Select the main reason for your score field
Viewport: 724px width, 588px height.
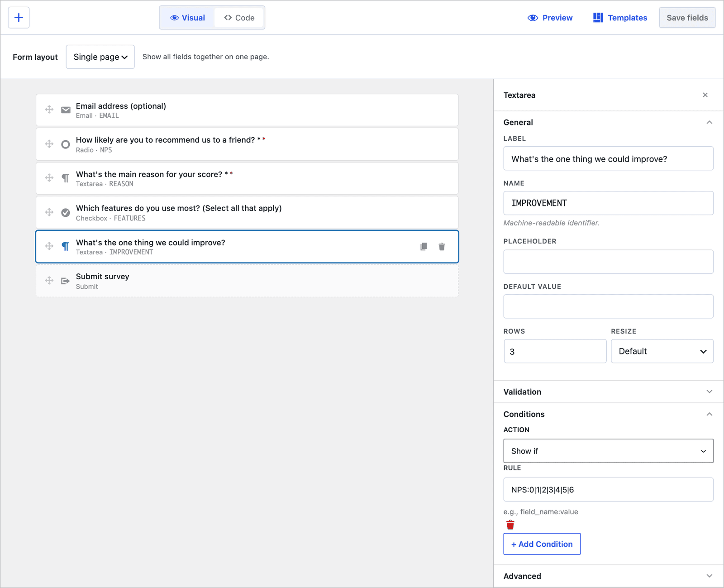point(247,178)
